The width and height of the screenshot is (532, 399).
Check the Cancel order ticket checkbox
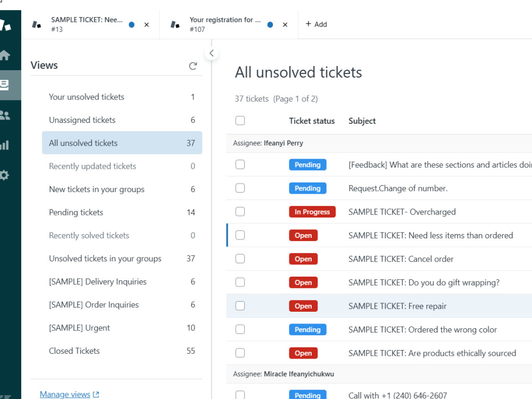point(240,259)
